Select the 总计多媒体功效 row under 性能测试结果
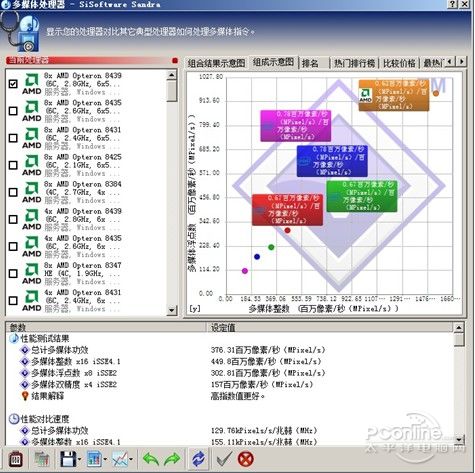 point(230,350)
